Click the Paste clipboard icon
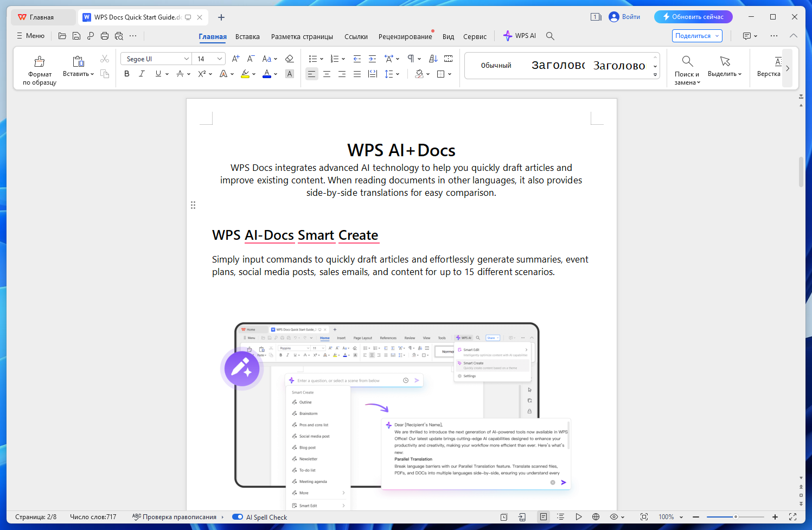Screen dimensions: 812x530 click(78, 61)
